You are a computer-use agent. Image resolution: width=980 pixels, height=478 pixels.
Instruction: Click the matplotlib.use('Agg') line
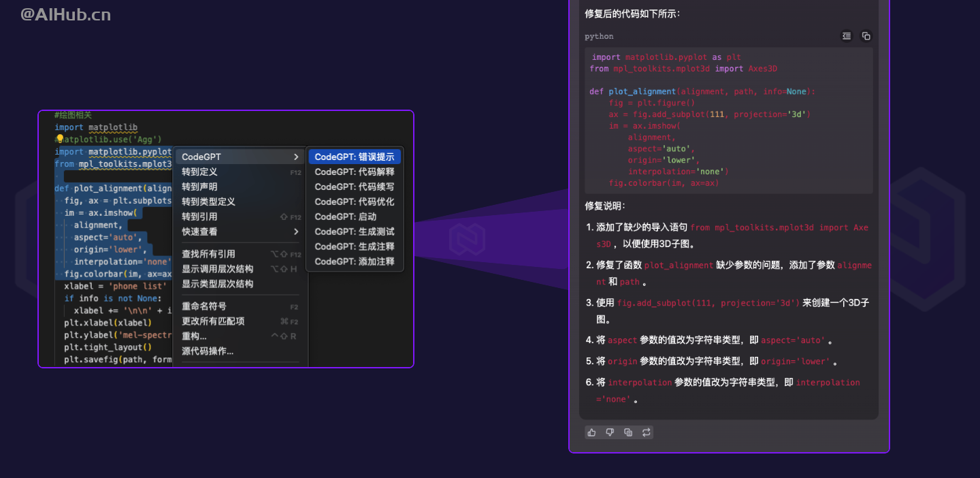[108, 140]
